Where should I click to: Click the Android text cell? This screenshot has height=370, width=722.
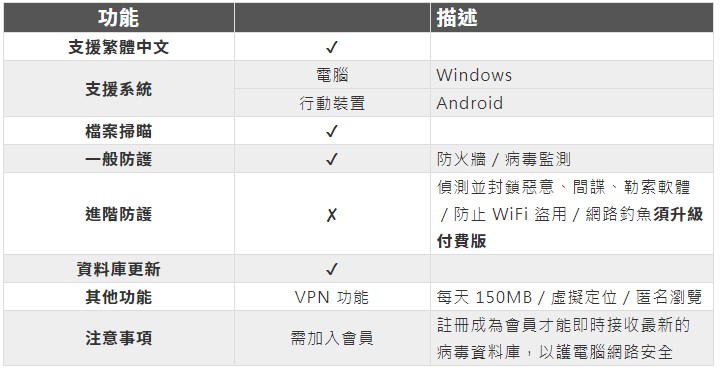tap(470, 103)
